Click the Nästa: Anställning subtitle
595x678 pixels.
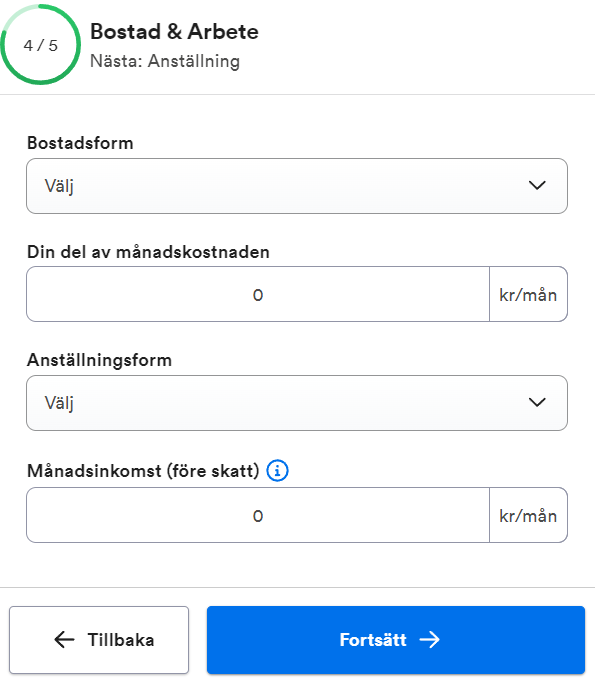pos(165,61)
